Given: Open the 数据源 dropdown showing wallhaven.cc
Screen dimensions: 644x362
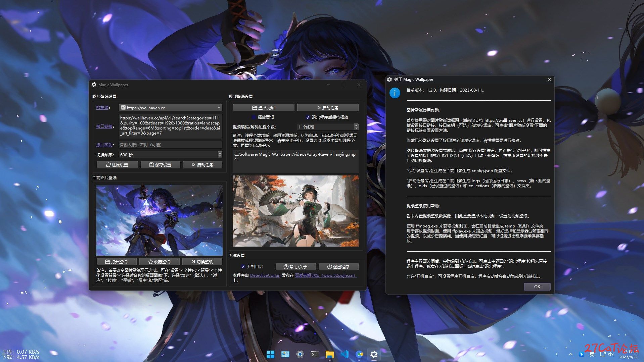Looking at the screenshot, I should point(171,108).
